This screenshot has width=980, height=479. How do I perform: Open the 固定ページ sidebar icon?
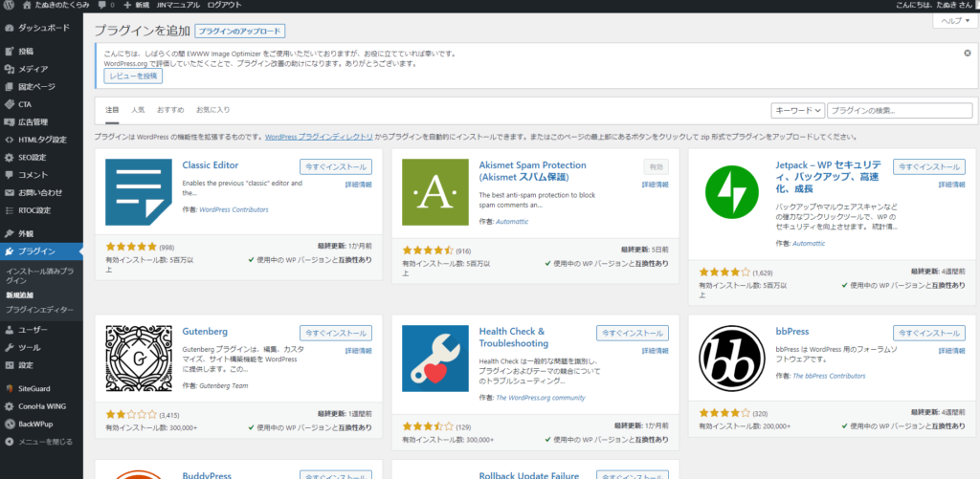tap(9, 86)
